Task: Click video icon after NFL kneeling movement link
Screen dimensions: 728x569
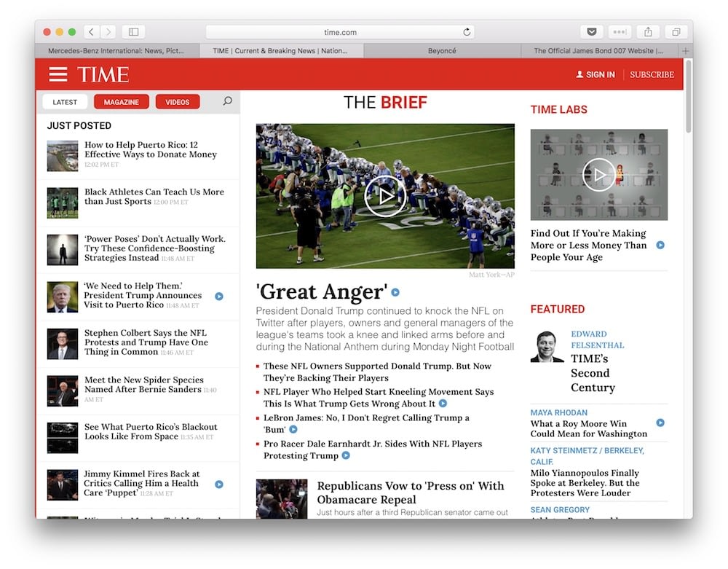Action: coord(443,403)
